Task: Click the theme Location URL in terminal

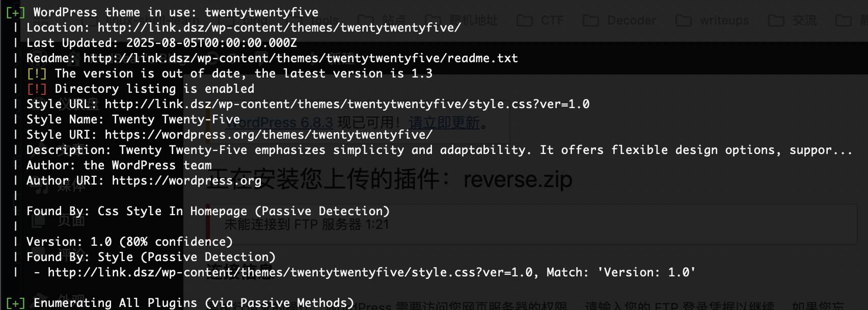Action: click(279, 28)
